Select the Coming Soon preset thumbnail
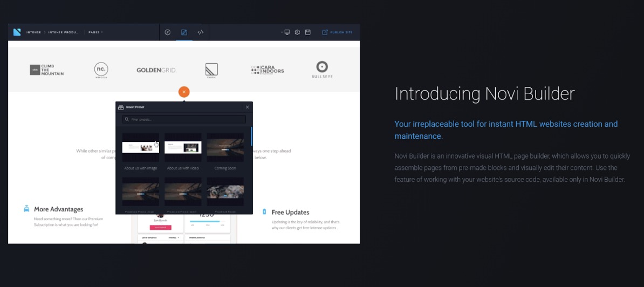 (225, 147)
